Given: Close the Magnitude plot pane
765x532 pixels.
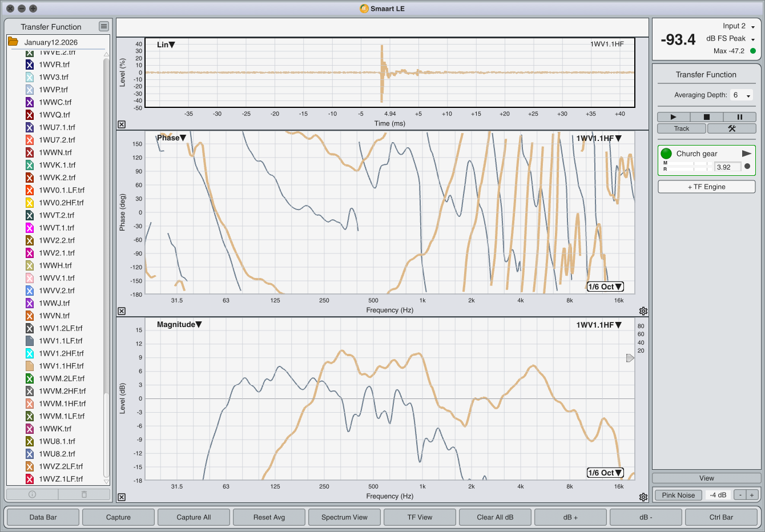Looking at the screenshot, I should coord(122,497).
